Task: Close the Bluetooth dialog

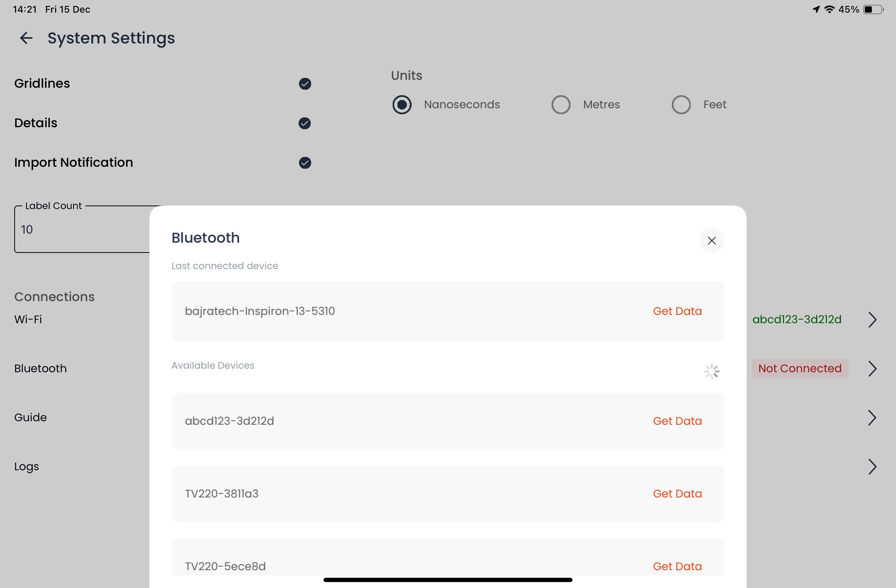Action: click(x=712, y=240)
